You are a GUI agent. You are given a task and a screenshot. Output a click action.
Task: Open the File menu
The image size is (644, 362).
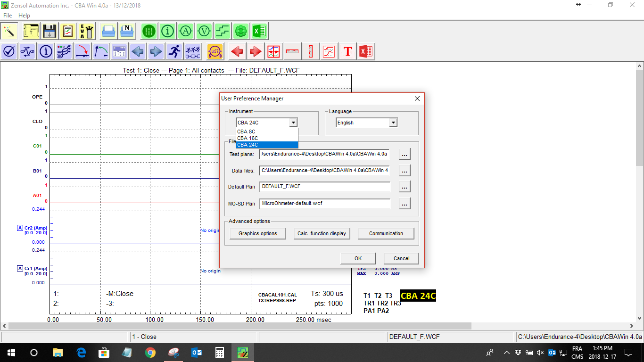8,16
